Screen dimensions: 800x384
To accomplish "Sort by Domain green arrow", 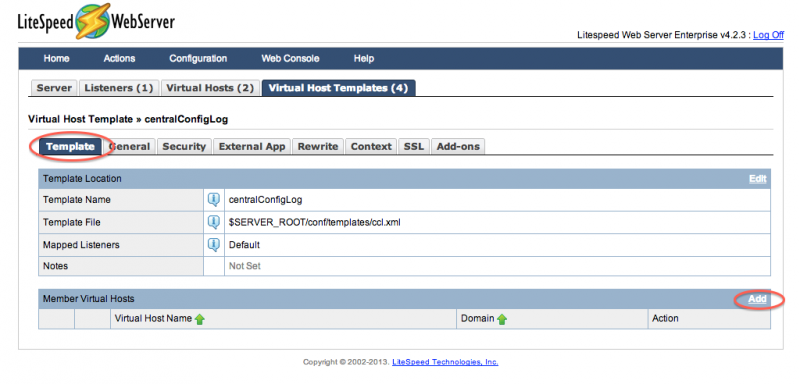I will [502, 319].
